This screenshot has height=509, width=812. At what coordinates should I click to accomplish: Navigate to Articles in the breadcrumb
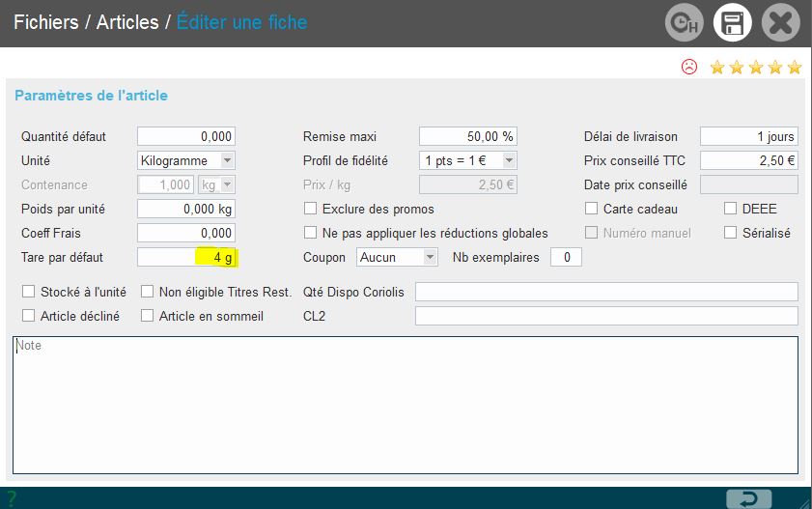127,21
